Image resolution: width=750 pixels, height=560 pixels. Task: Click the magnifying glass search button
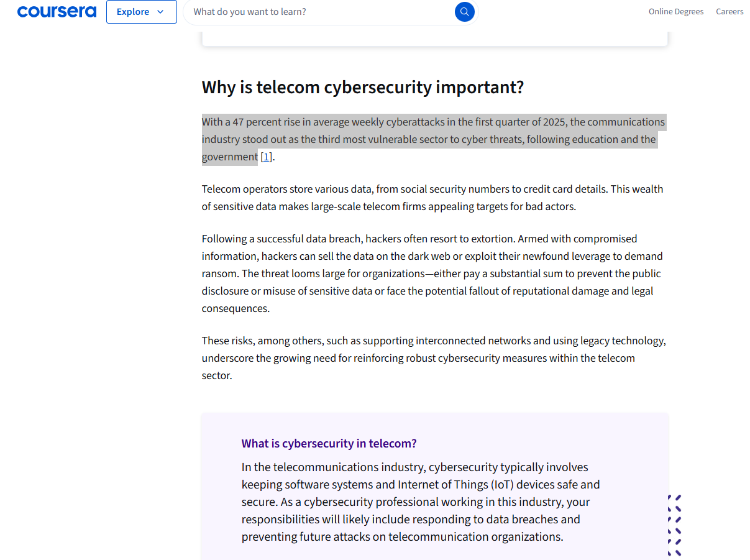[x=464, y=12]
